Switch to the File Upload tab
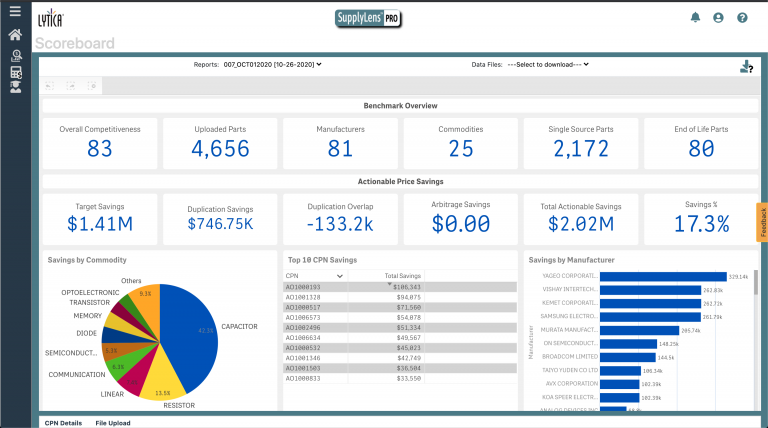 113,423
